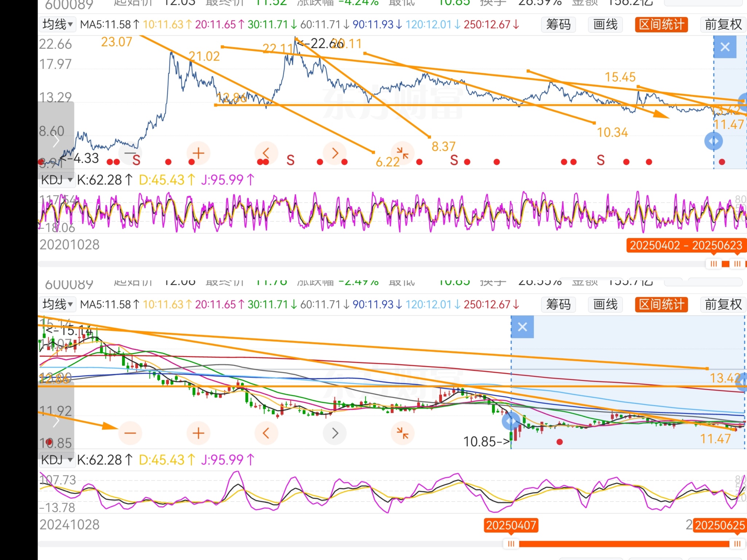Click red dot marker under lower chart selection
This screenshot has height=560, width=747.
pos(560,442)
